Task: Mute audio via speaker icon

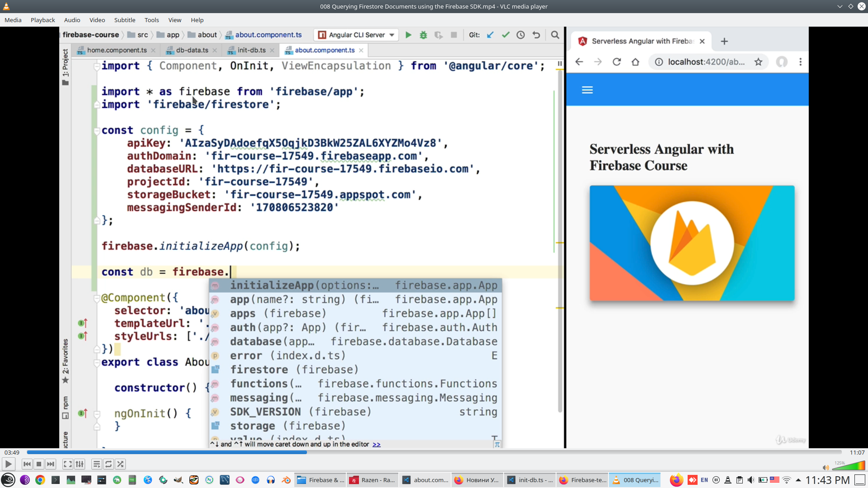Action: (826, 468)
